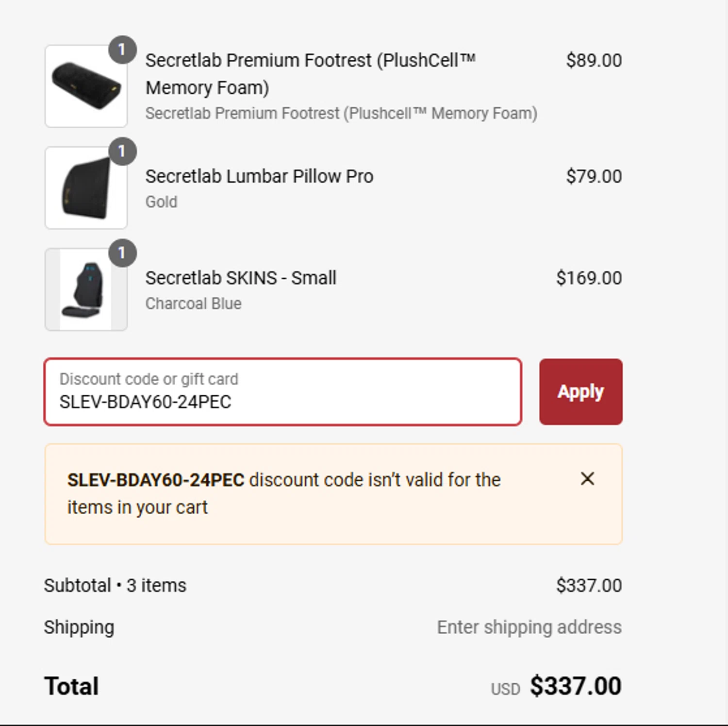Dismiss the invalid discount code message
Screen dimensions: 728x726
pos(587,479)
